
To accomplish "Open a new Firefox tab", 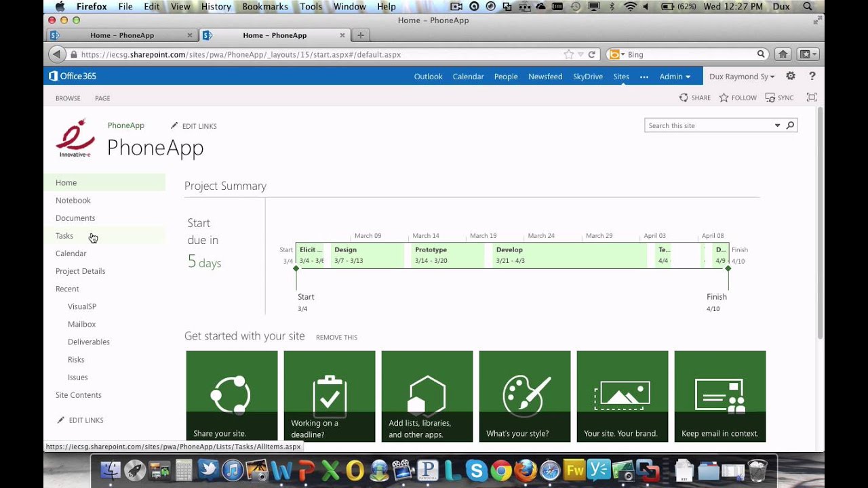I will 360,35.
